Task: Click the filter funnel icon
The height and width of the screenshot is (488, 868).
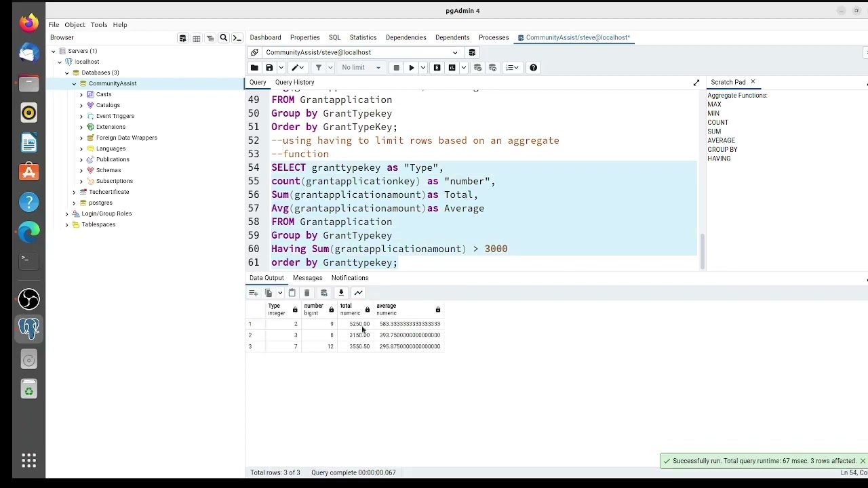Action: (319, 68)
